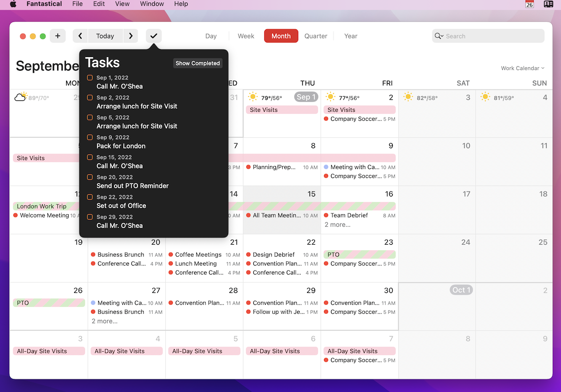This screenshot has width=561, height=392.
Task: Open Meeting with Ca... on Sep 9
Action: point(359,167)
